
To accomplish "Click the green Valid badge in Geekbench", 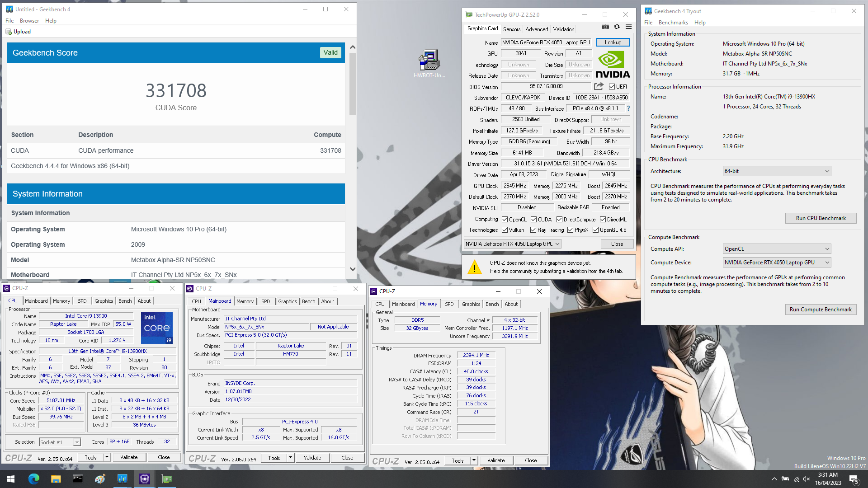I will 330,53.
